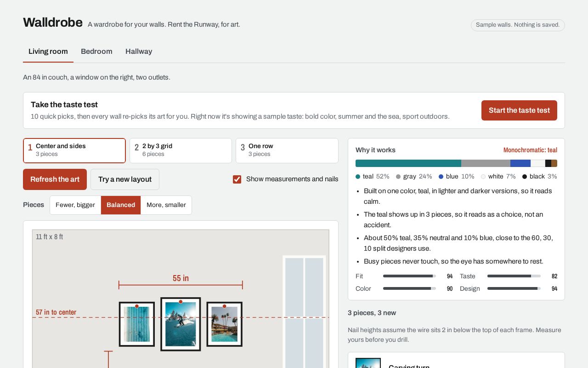Click the Sample walls notice pill
Screen dimensions: 588x368
click(518, 25)
